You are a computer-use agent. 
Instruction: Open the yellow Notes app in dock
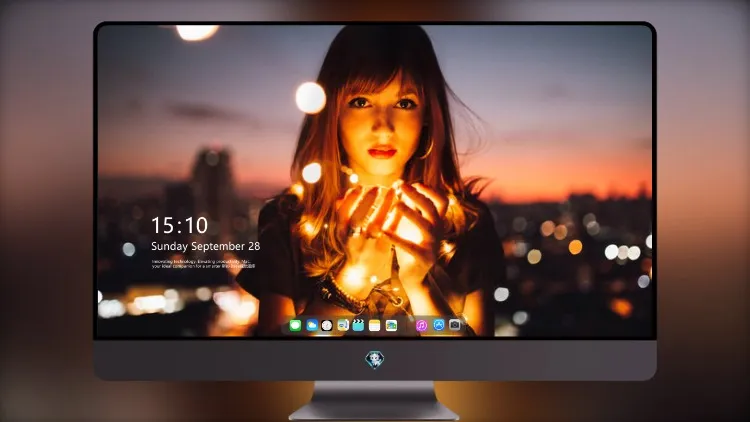click(375, 325)
